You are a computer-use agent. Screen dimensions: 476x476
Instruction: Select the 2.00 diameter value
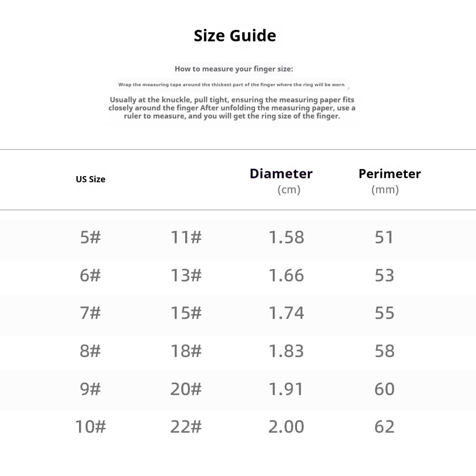pos(286,426)
